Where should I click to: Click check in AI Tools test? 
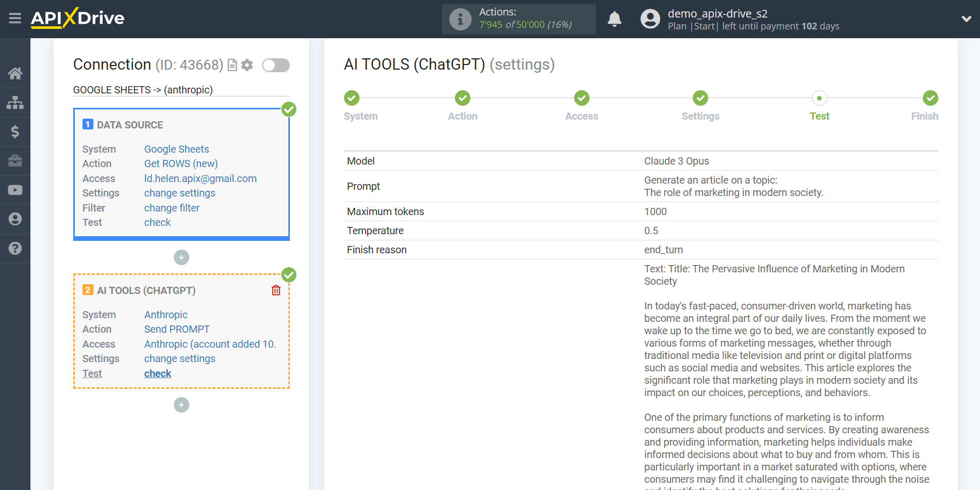pyautogui.click(x=157, y=373)
